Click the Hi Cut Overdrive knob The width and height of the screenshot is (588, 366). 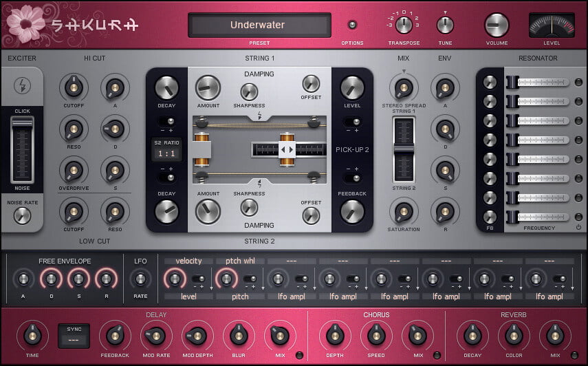74,169
